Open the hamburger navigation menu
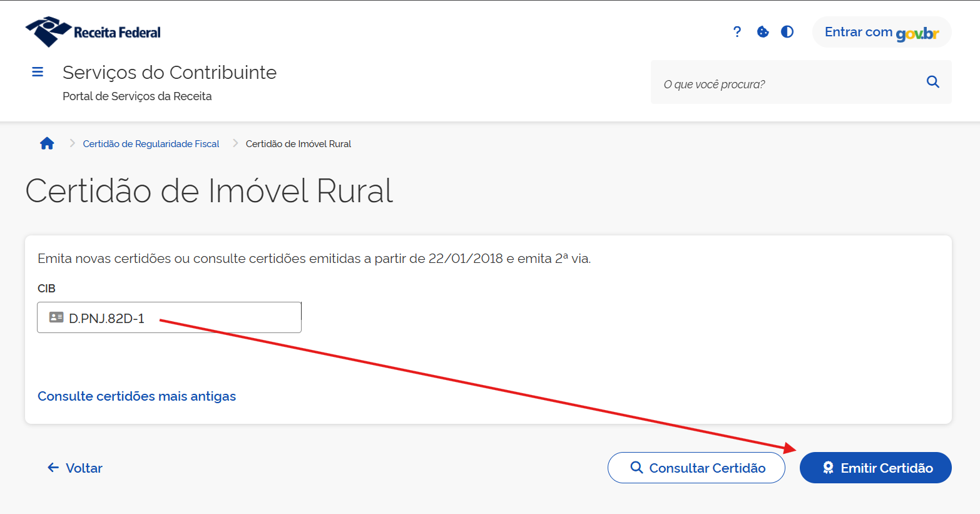The height and width of the screenshot is (514, 980). click(x=38, y=72)
